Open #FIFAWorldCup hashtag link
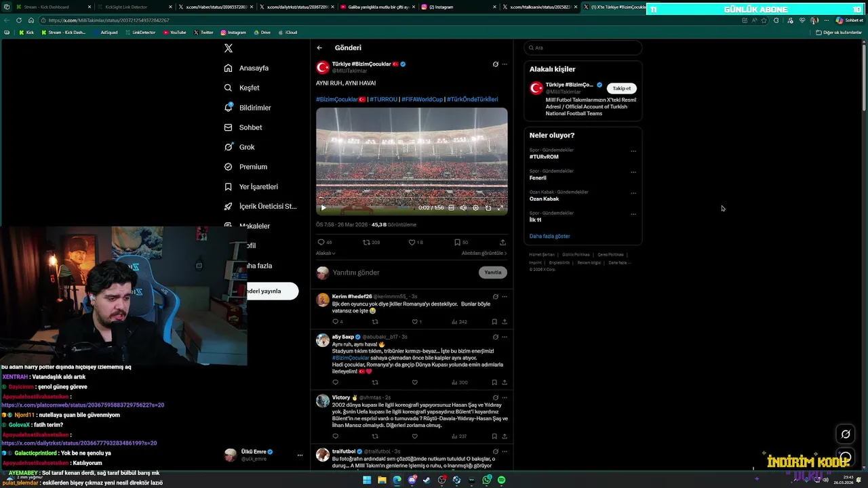This screenshot has height=488, width=868. tap(422, 100)
